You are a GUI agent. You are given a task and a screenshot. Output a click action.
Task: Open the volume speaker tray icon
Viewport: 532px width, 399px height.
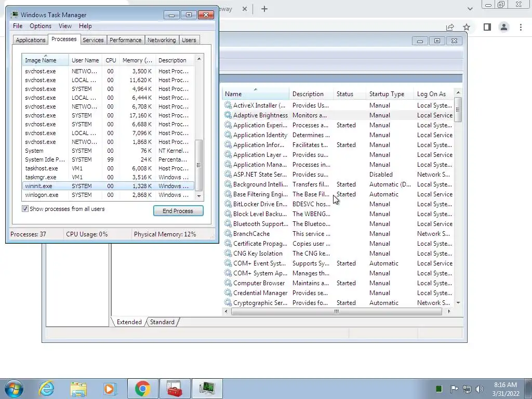click(480, 389)
